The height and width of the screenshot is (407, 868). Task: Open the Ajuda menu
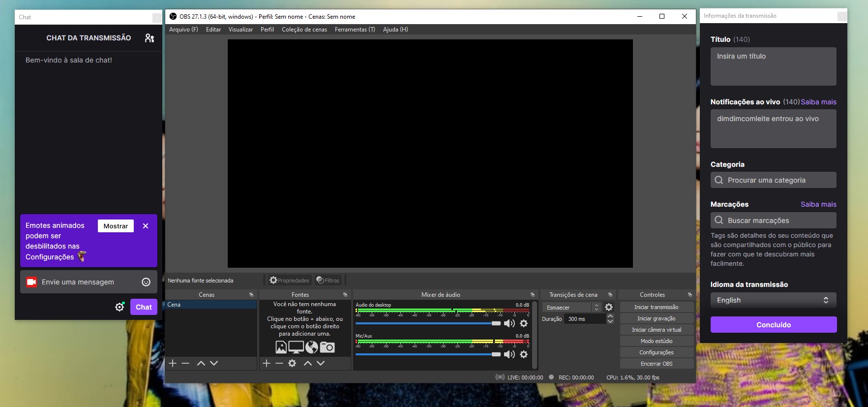(395, 30)
